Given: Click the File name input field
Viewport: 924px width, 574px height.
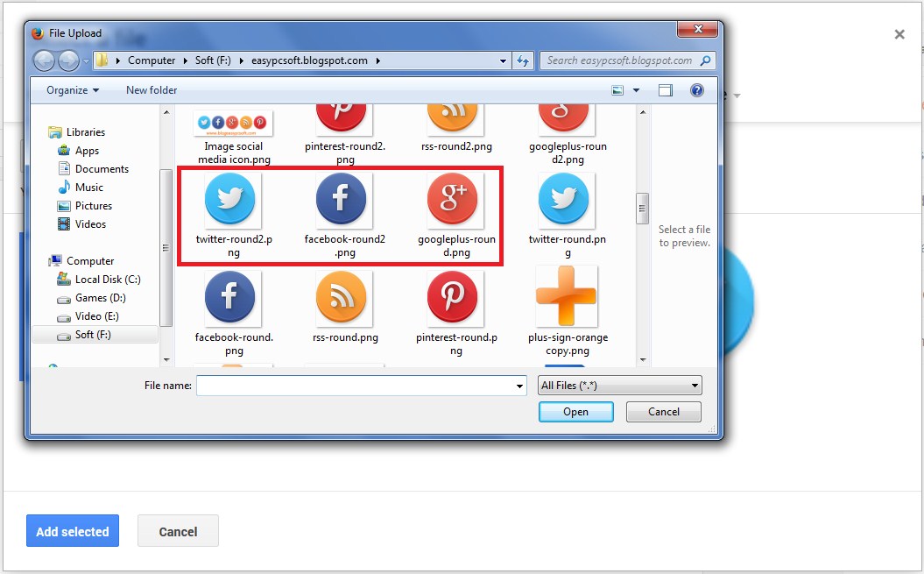Looking at the screenshot, I should click(x=356, y=386).
